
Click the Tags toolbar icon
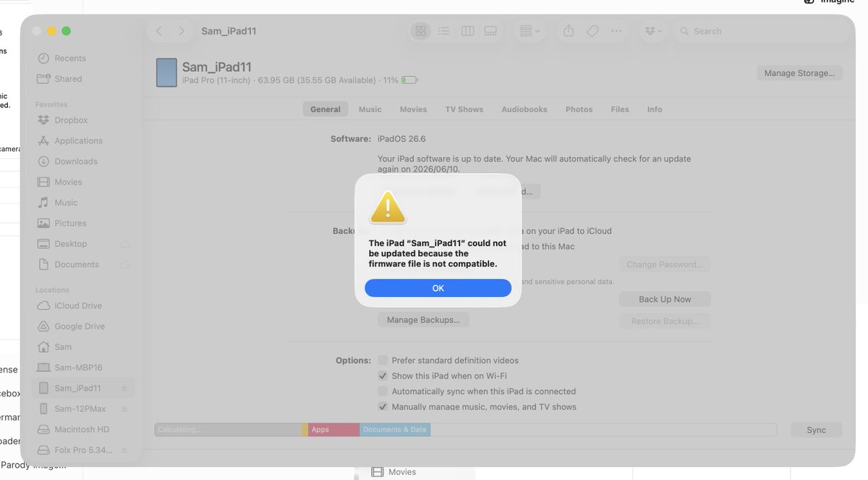point(592,31)
